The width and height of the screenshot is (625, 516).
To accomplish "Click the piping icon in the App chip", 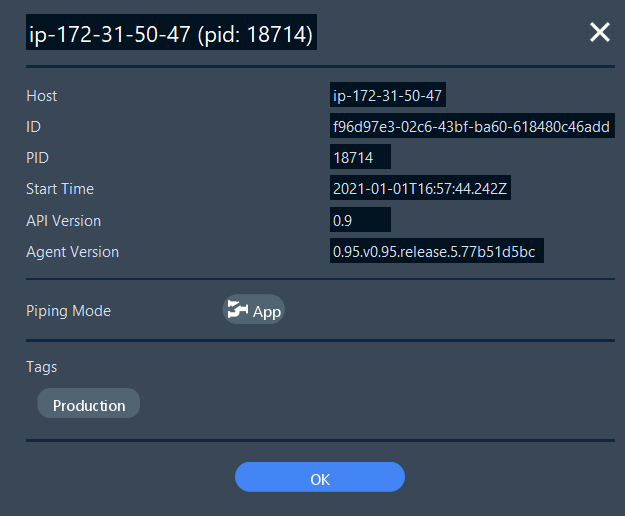I will click(x=238, y=310).
